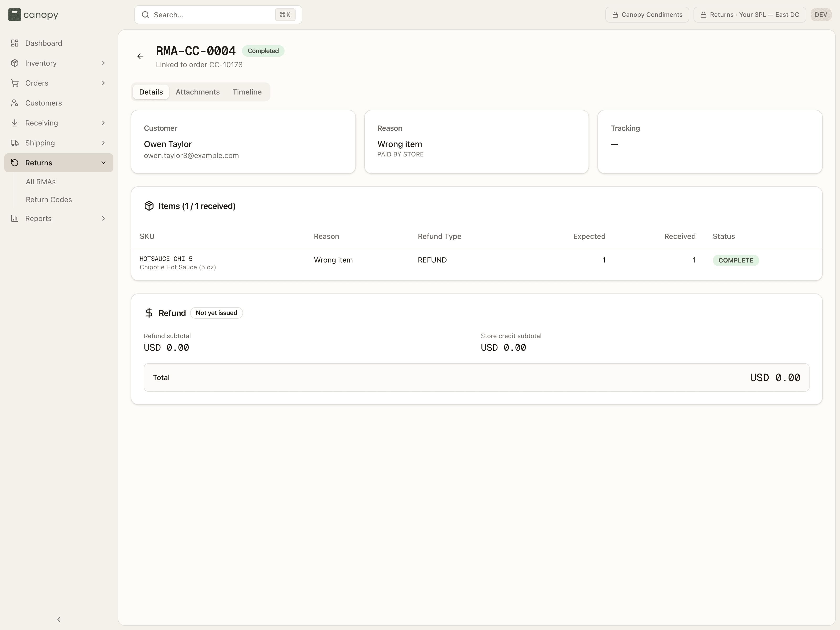Click email owen.taylor3@example.com
Viewport: 840px width, 630px height.
pyautogui.click(x=191, y=156)
